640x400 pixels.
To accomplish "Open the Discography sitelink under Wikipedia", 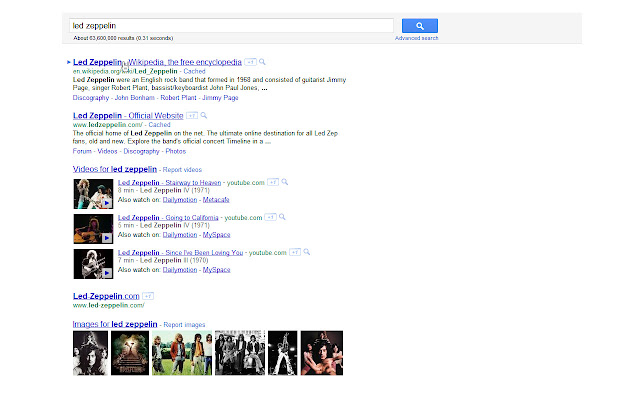I will (x=91, y=98).
